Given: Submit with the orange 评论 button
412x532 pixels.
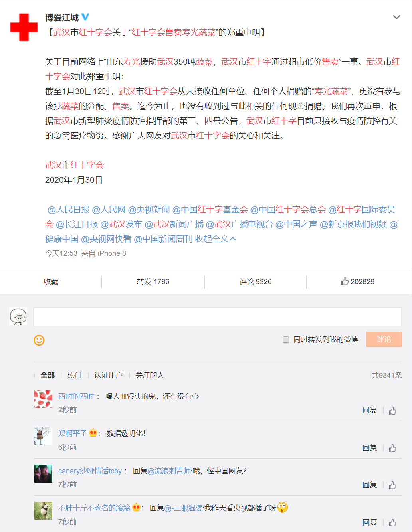Looking at the screenshot, I should [x=384, y=339].
